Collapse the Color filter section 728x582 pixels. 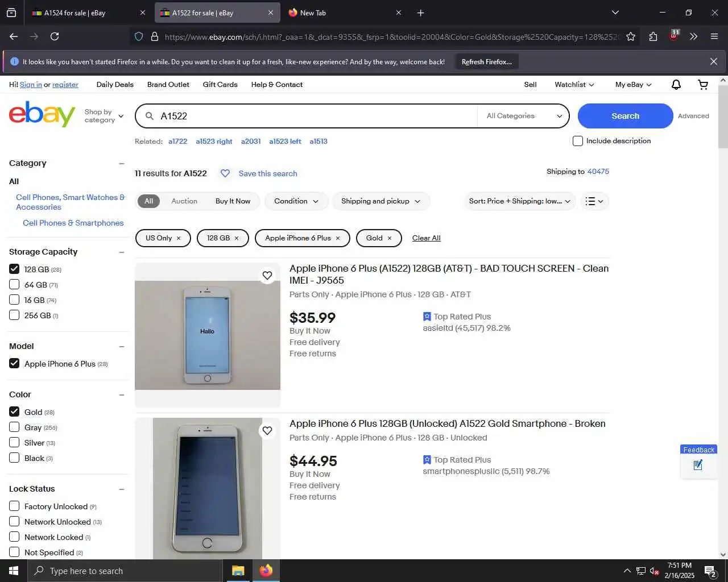[x=121, y=395]
